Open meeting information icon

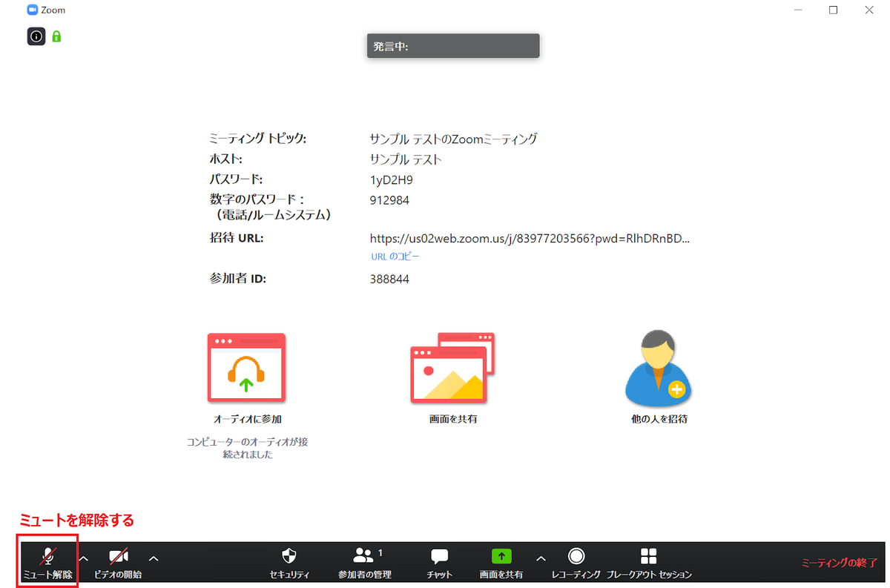pos(36,36)
